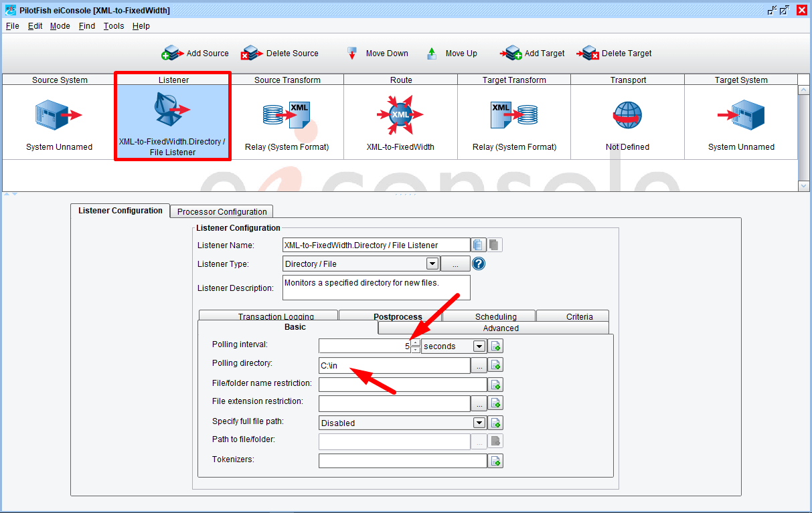Click the Polling interval value field

[365, 346]
